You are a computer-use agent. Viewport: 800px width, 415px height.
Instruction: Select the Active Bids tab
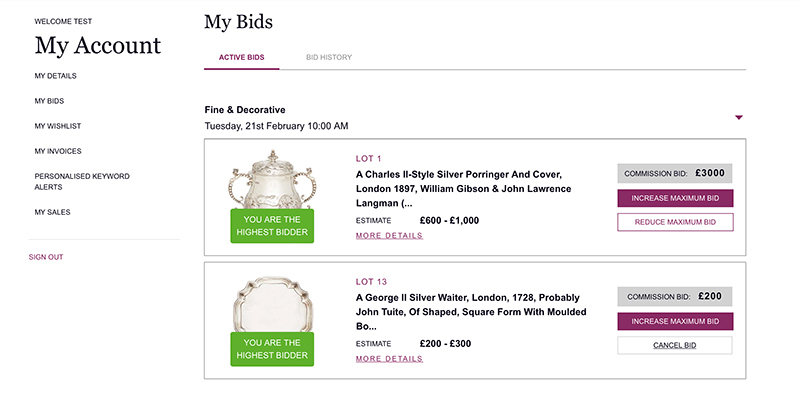point(240,58)
